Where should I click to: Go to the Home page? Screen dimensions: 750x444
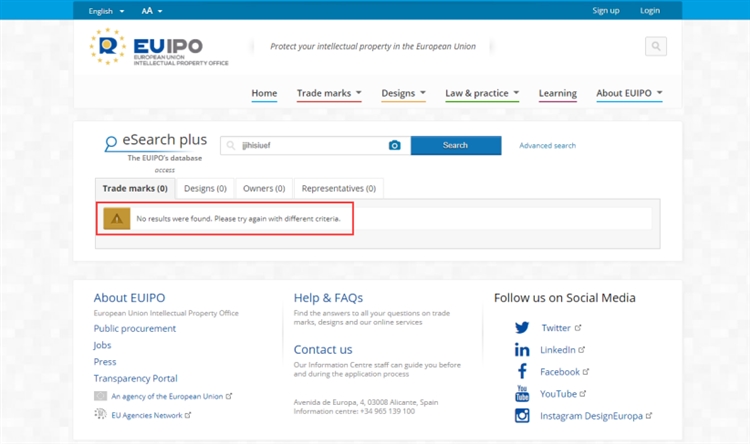(x=264, y=93)
